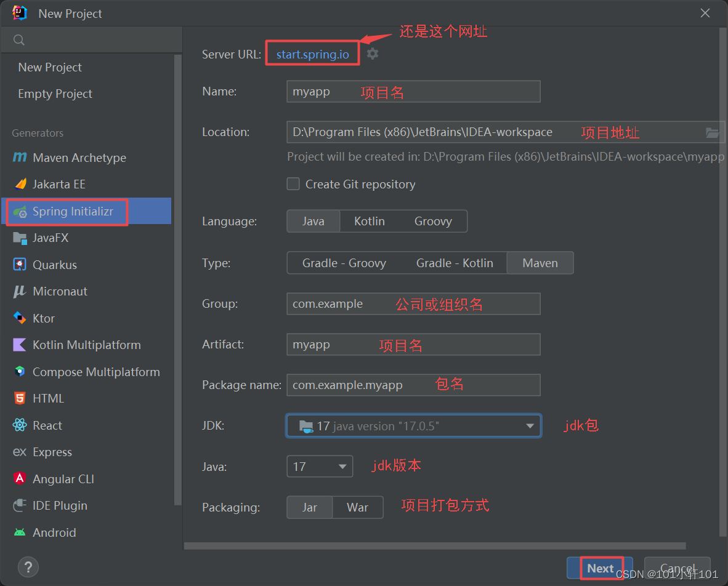
Task: Click the Kotlin Multiplatform icon
Action: coord(20,345)
